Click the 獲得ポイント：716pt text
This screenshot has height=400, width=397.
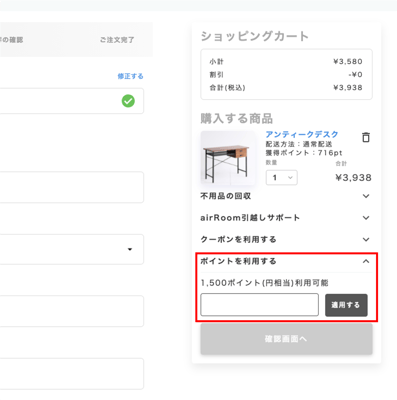click(x=304, y=153)
